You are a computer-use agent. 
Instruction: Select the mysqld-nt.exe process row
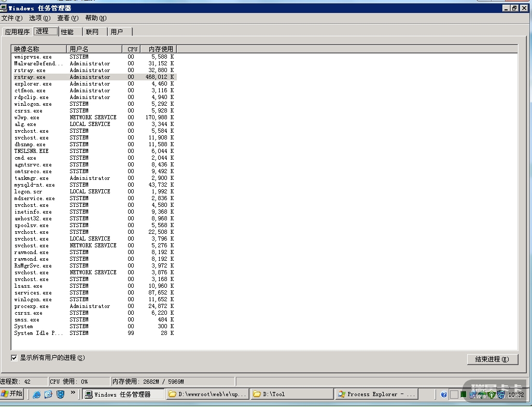pos(94,185)
